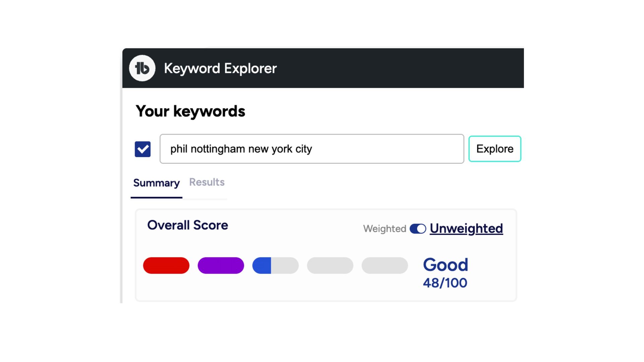Click the red score segment

point(166,265)
